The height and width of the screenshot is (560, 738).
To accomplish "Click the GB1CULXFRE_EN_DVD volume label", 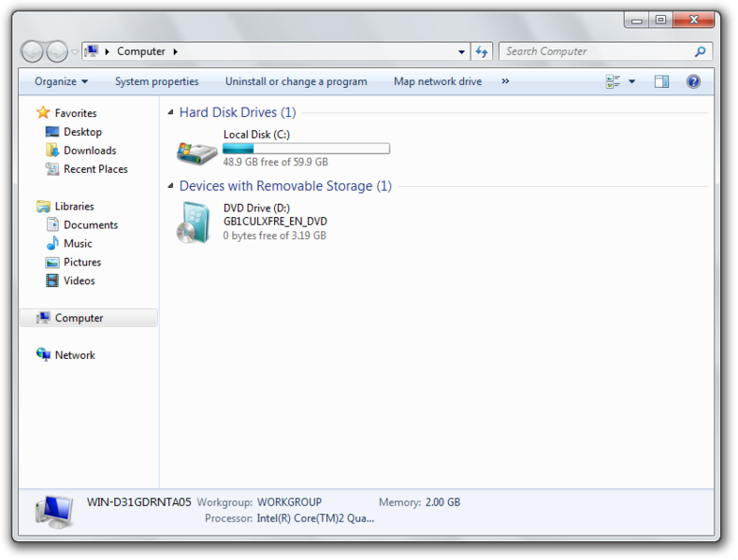I will point(275,222).
